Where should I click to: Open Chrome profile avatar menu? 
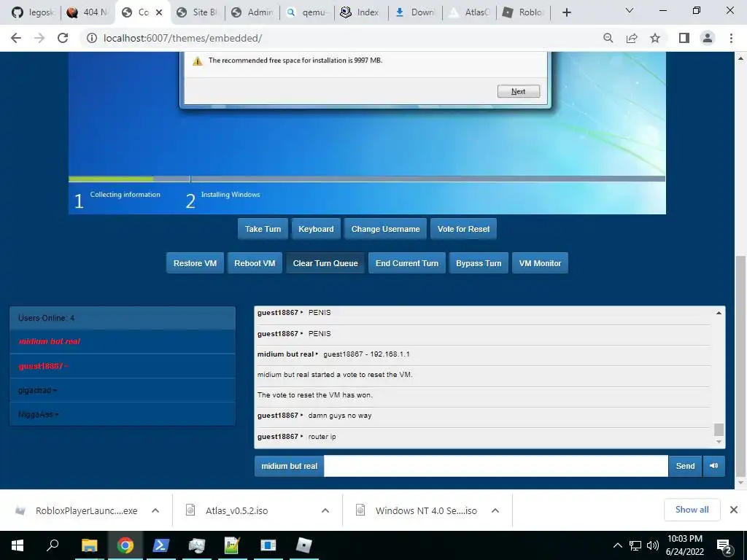pos(708,38)
